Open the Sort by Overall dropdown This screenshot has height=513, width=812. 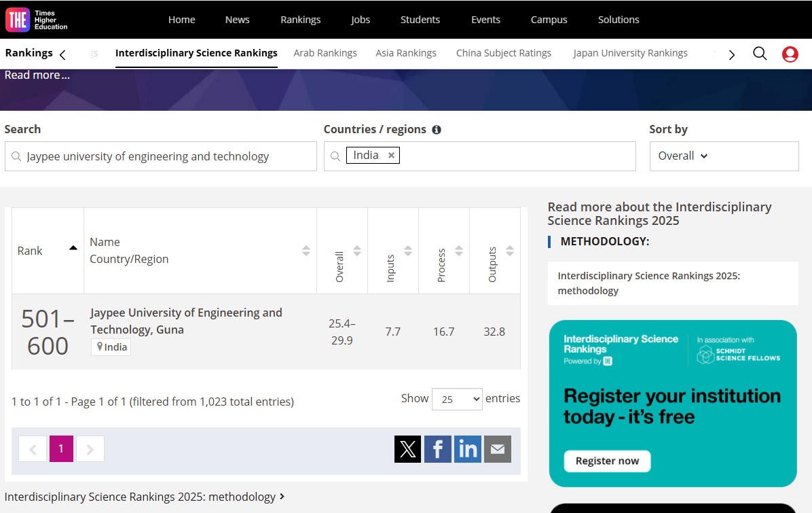pos(724,156)
